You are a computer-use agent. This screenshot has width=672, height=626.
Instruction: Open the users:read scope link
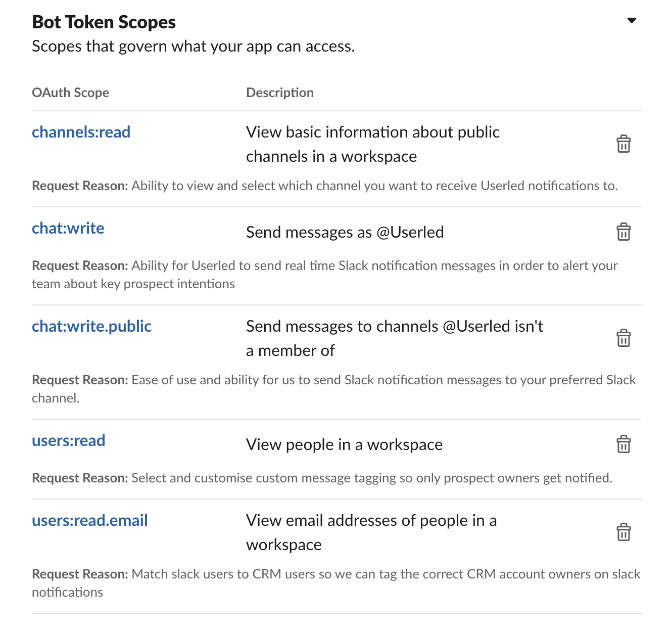coord(68,440)
